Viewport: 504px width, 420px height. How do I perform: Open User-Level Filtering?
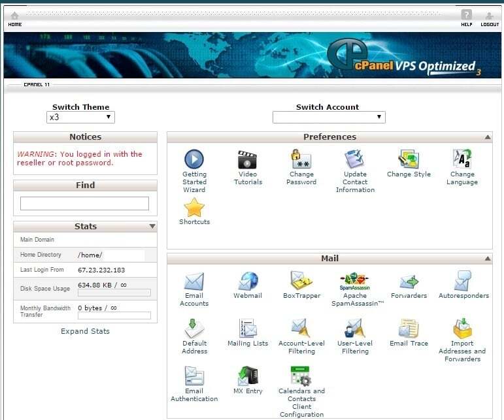(355, 336)
